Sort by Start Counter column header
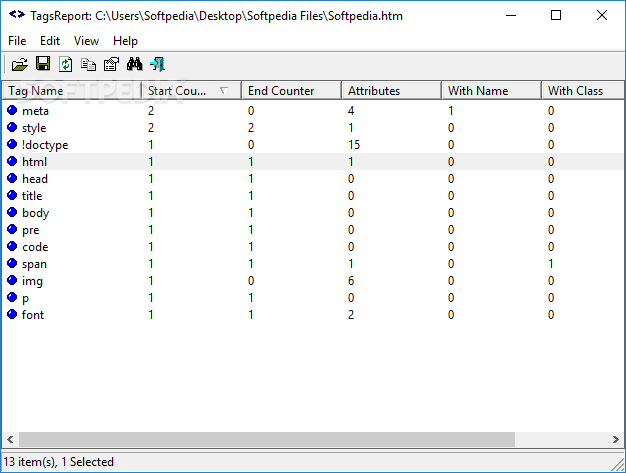 click(191, 91)
